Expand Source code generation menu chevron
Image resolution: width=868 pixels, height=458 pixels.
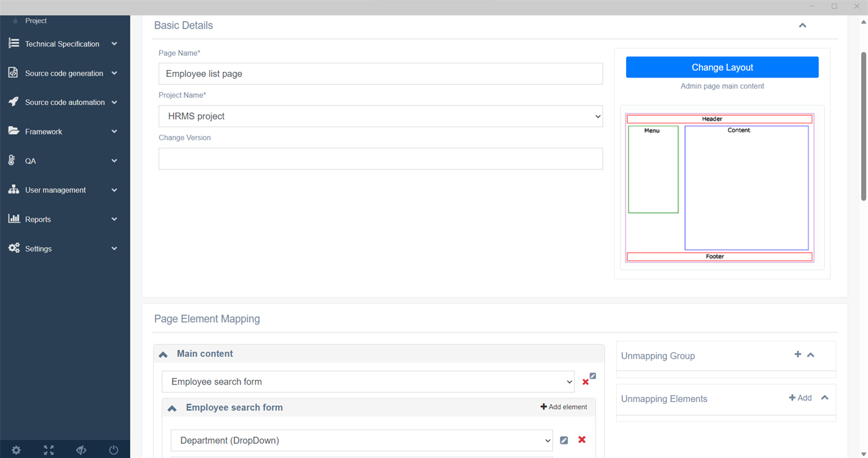[114, 73]
